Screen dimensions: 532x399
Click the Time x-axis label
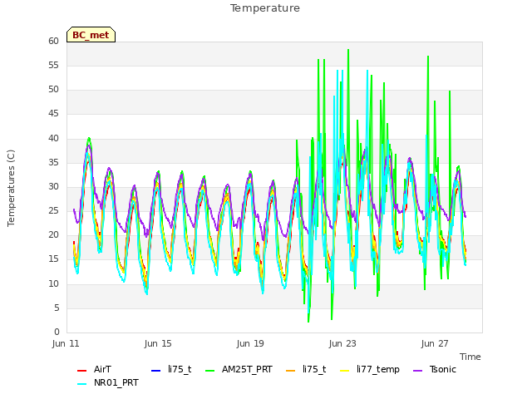(x=470, y=357)
